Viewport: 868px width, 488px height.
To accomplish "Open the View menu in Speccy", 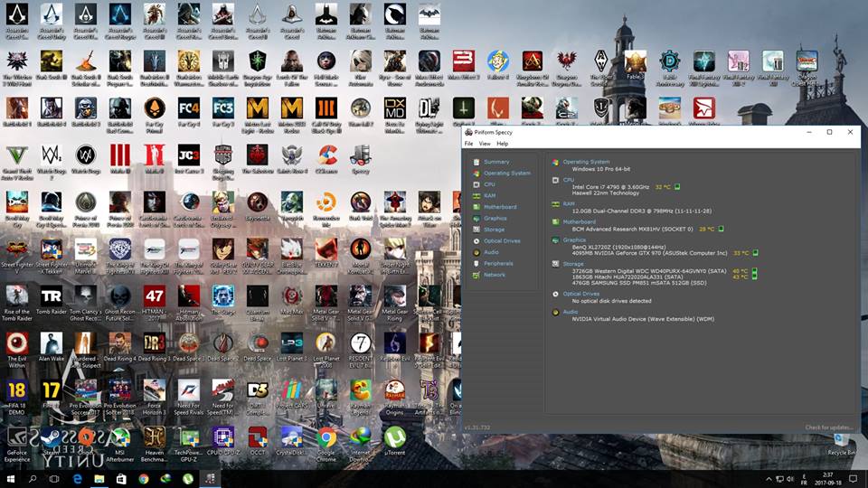I will click(485, 144).
